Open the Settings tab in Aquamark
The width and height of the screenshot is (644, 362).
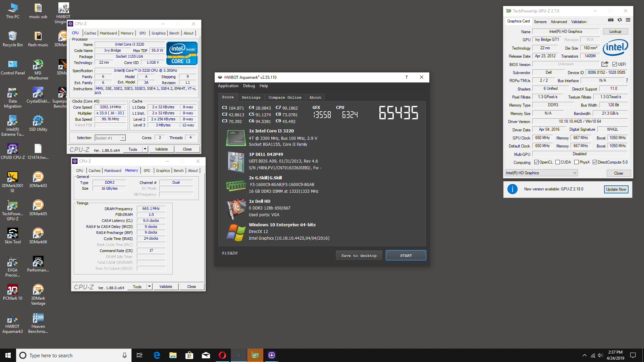point(251,97)
